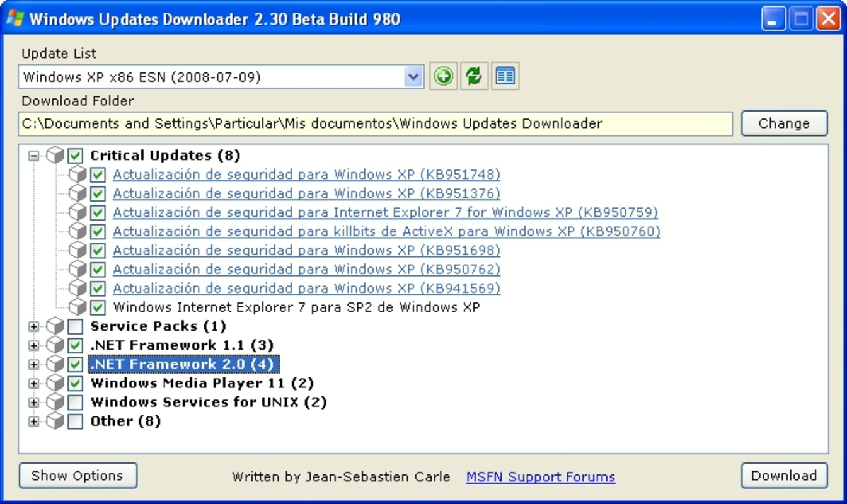Open the KB951748 security update link

(x=306, y=175)
